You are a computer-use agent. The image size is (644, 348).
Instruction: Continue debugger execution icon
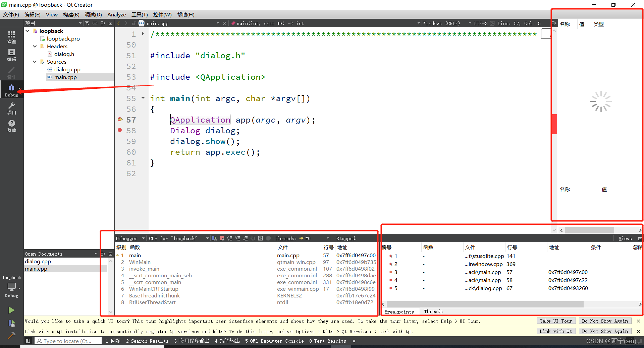tap(214, 238)
